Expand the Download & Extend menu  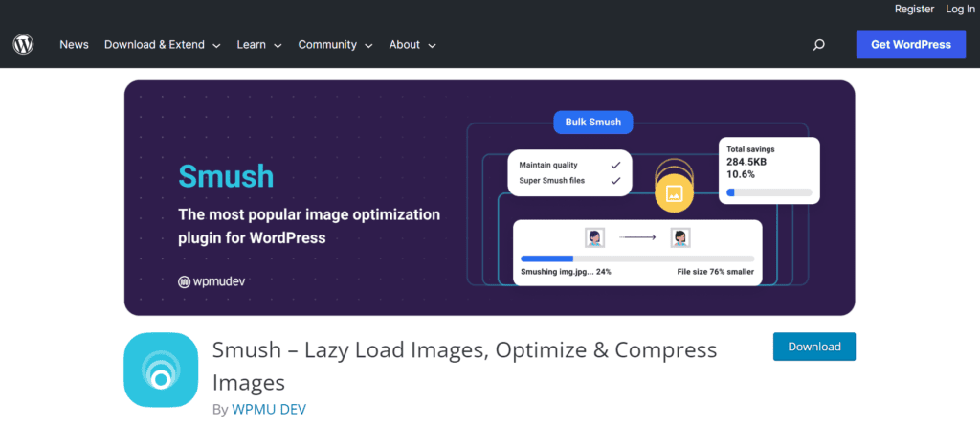(163, 44)
